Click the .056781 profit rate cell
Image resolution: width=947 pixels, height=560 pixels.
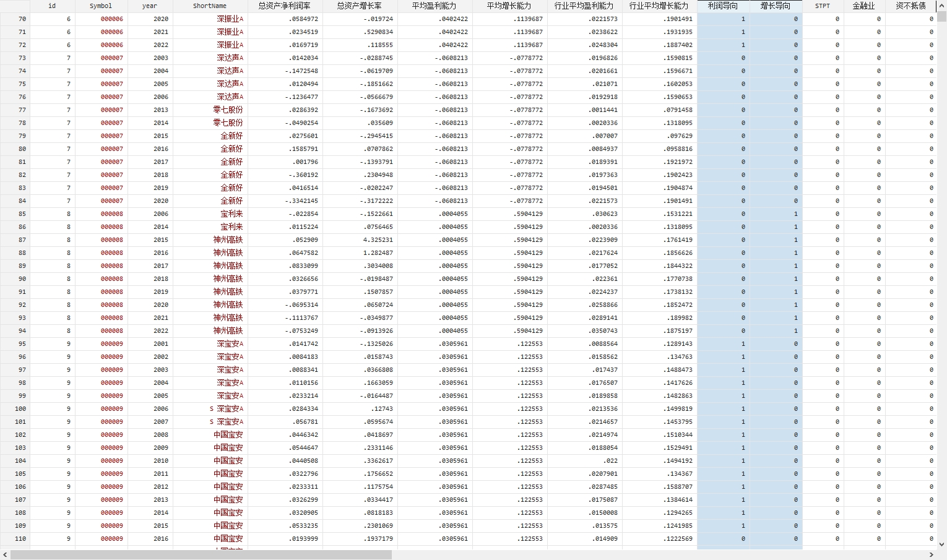[285, 422]
